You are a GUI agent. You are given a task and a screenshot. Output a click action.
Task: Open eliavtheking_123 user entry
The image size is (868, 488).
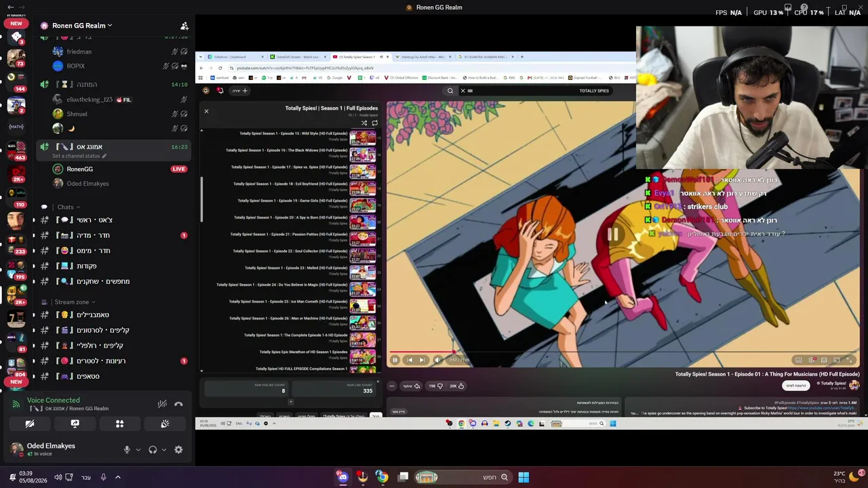[x=114, y=100]
